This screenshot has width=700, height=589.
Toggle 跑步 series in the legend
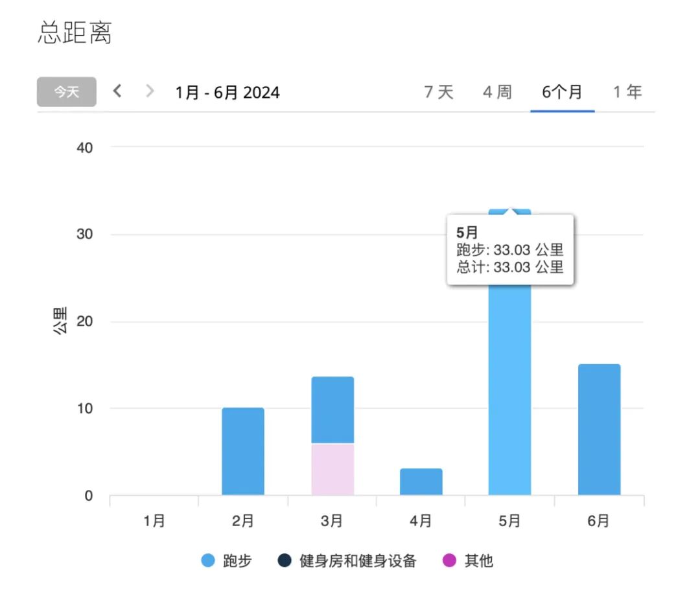pyautogui.click(x=227, y=560)
